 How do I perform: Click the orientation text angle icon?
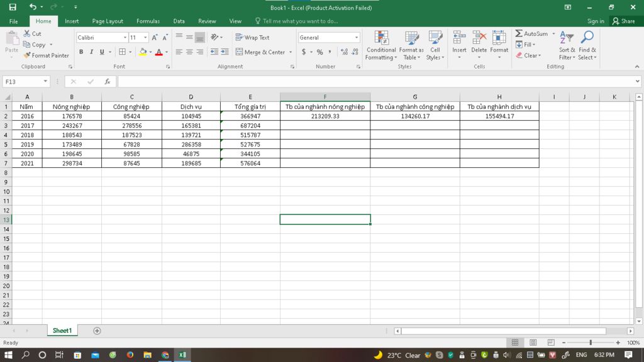pos(214,37)
